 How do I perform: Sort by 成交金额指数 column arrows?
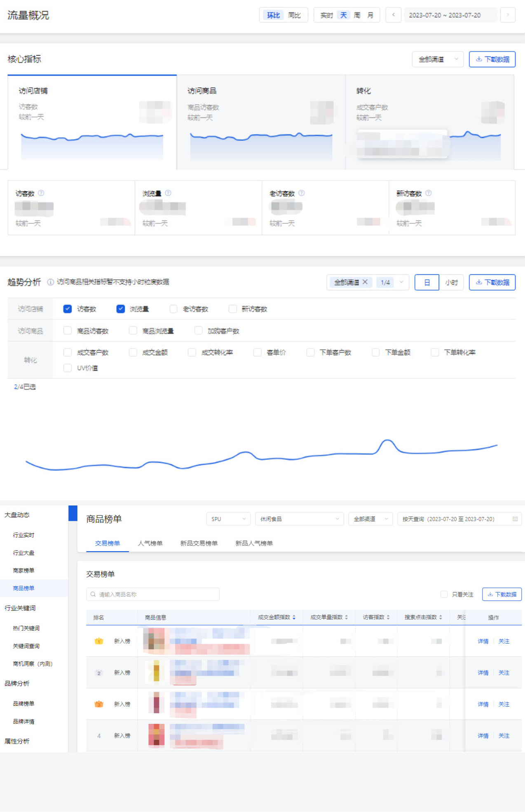pos(294,617)
